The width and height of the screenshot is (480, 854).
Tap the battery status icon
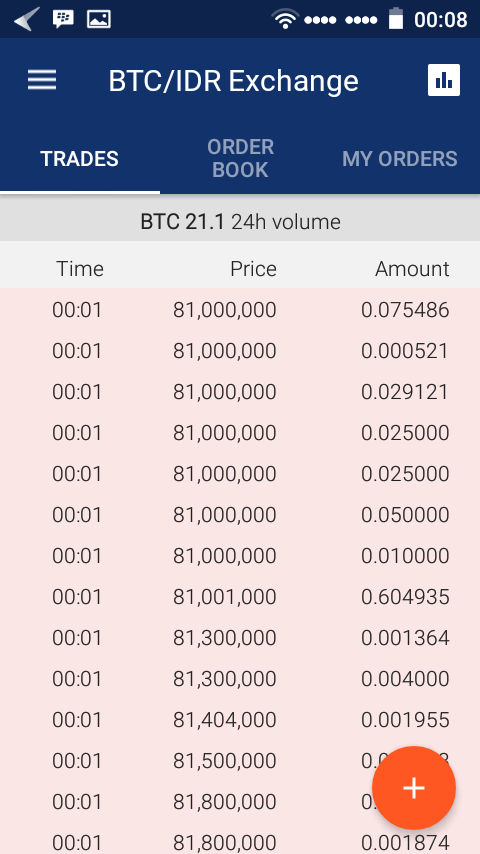pos(396,19)
